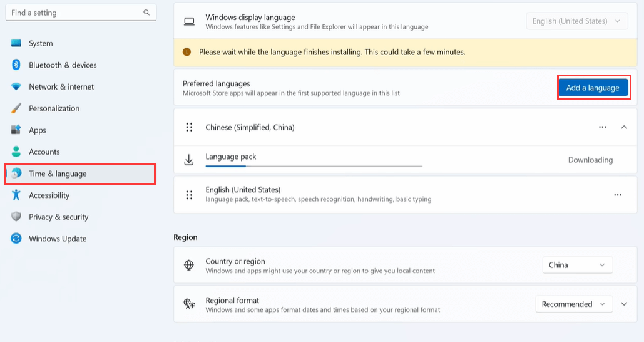Image resolution: width=644 pixels, height=342 pixels.
Task: Click the Language pack download progress bar
Action: pyautogui.click(x=314, y=166)
